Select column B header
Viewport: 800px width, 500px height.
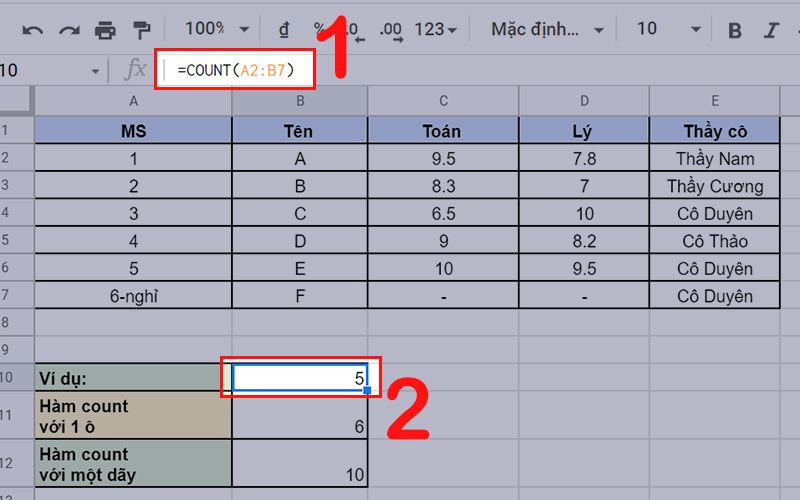tap(300, 101)
